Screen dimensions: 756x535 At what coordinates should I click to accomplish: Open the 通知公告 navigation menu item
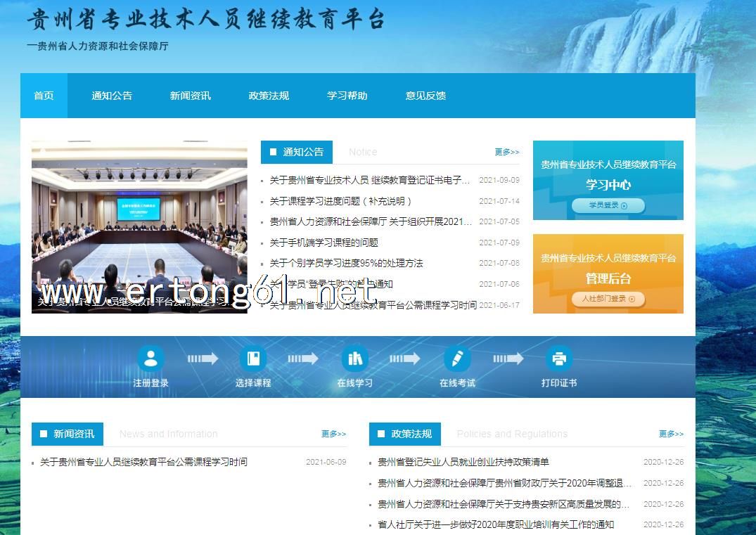tap(112, 96)
